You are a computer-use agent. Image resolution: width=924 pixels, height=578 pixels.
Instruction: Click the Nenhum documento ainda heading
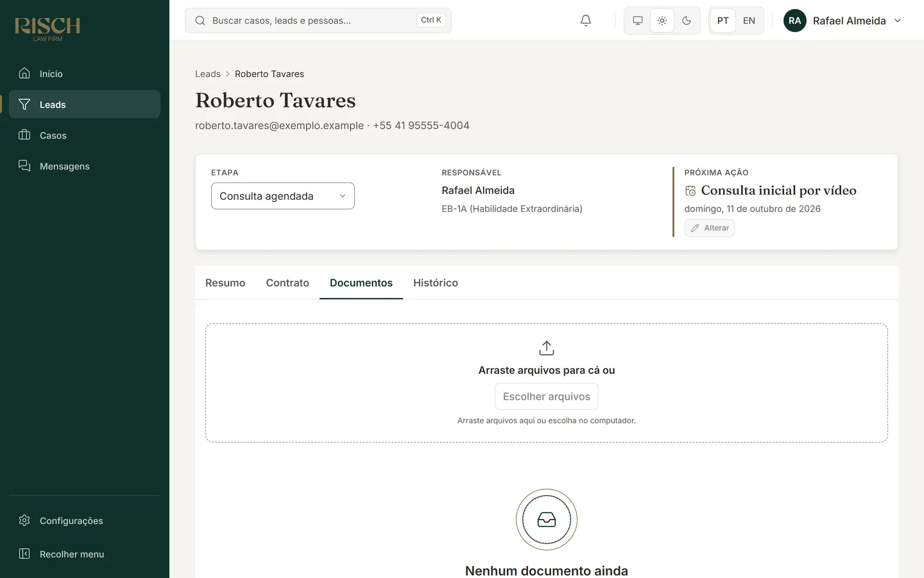tap(547, 570)
